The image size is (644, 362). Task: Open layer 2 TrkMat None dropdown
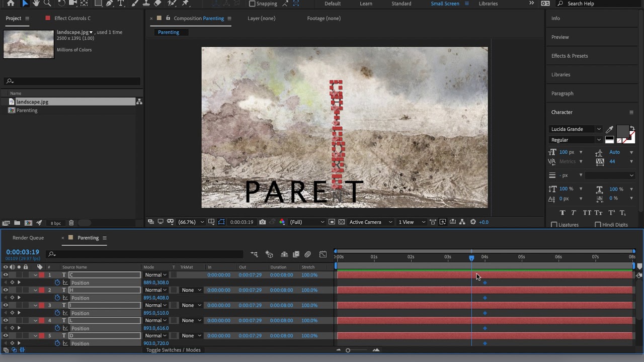(x=191, y=290)
